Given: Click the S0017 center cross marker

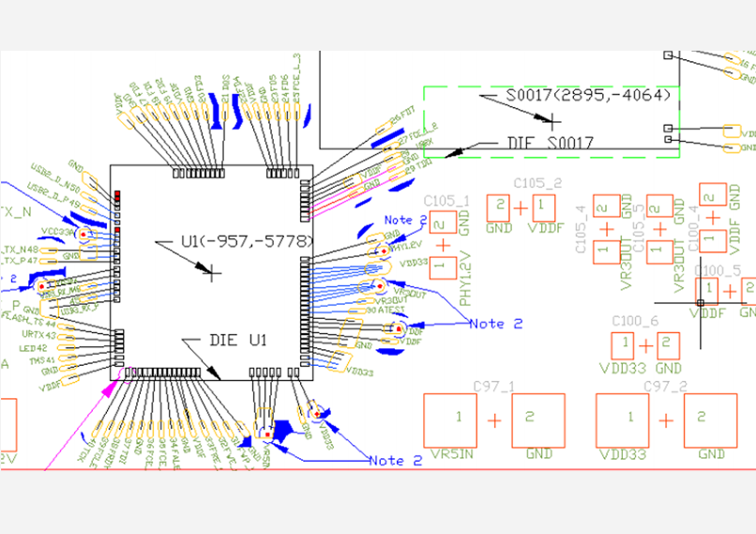Looking at the screenshot, I should pyautogui.click(x=553, y=120).
